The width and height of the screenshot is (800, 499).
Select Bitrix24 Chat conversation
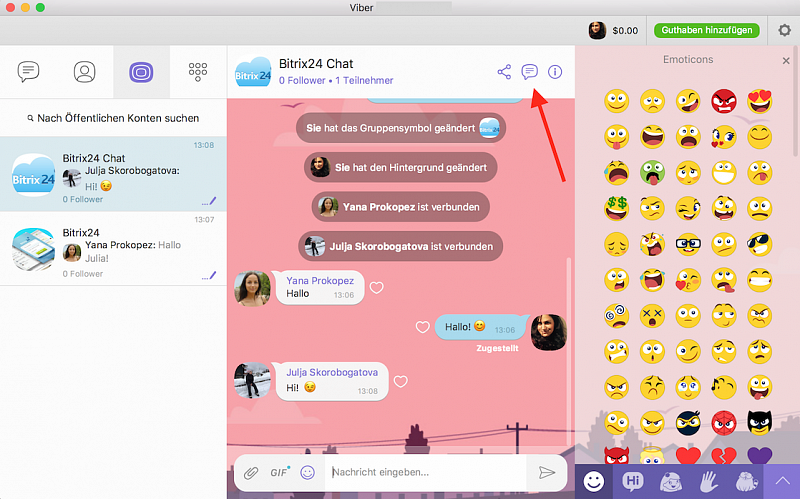[113, 174]
